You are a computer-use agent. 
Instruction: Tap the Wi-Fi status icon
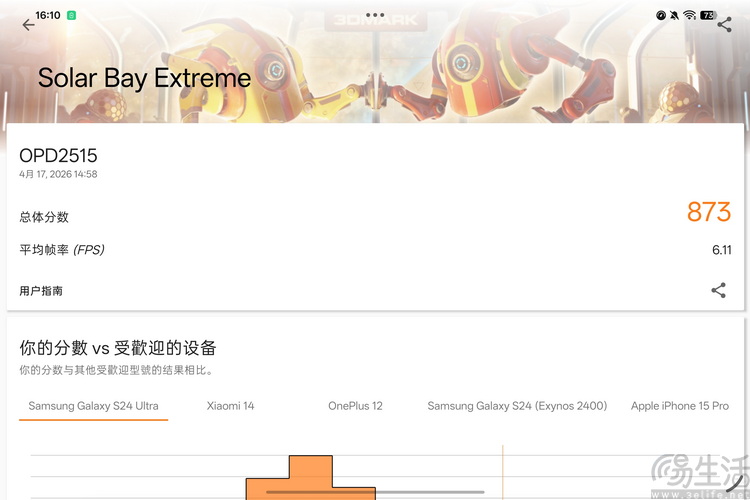(690, 16)
